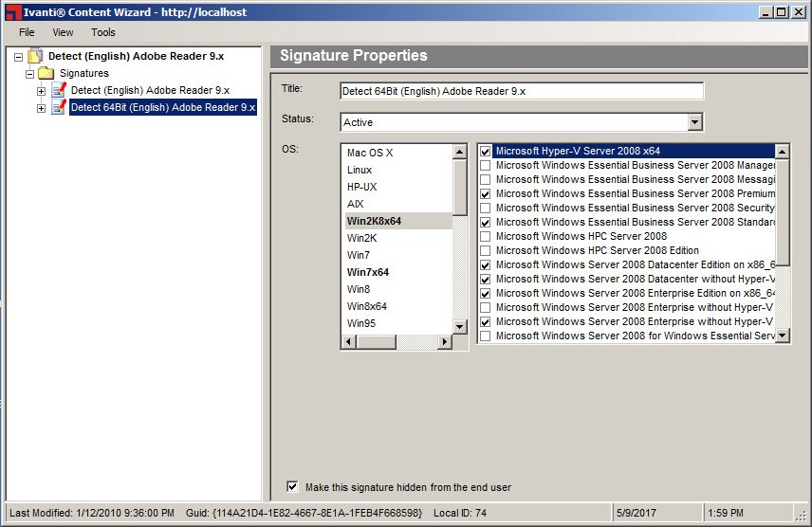Select Win8 in OS list
This screenshot has height=527, width=812.
(359, 289)
